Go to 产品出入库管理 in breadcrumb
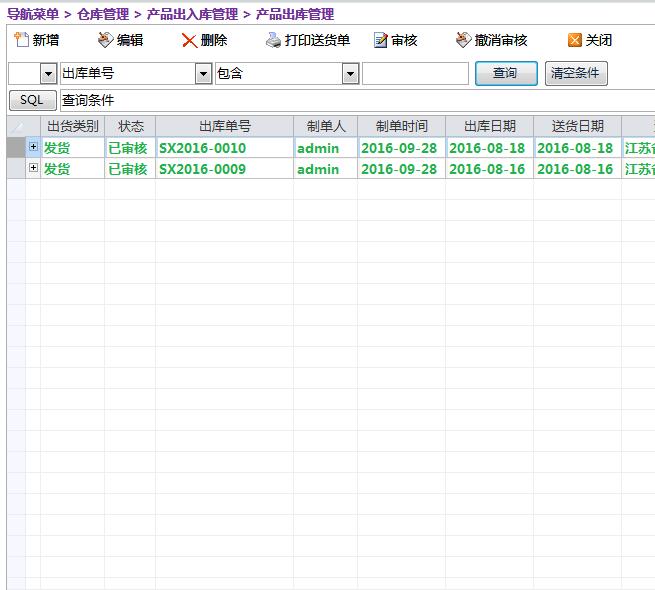This screenshot has height=590, width=655. [192, 14]
